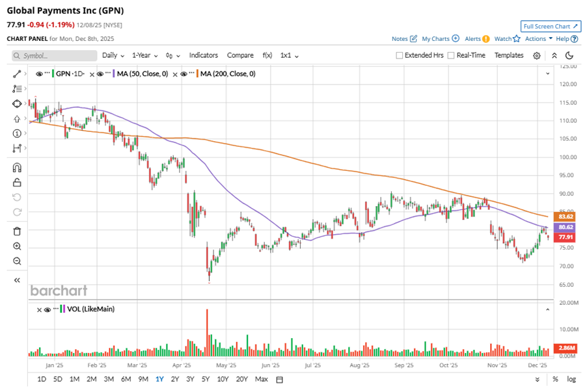Viewport: 587px width, 392px height.
Task: Click the zoom out magnifier icon
Action: point(17,261)
